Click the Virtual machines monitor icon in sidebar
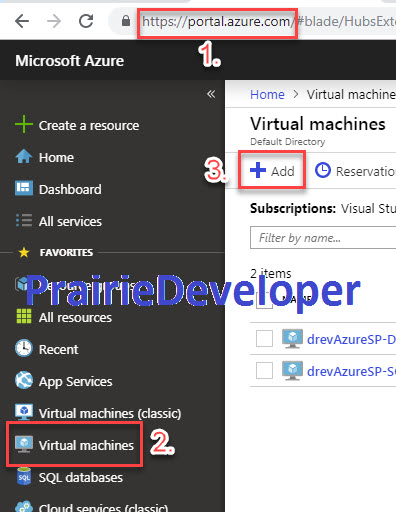Image resolution: width=396 pixels, height=512 pixels. click(24, 444)
